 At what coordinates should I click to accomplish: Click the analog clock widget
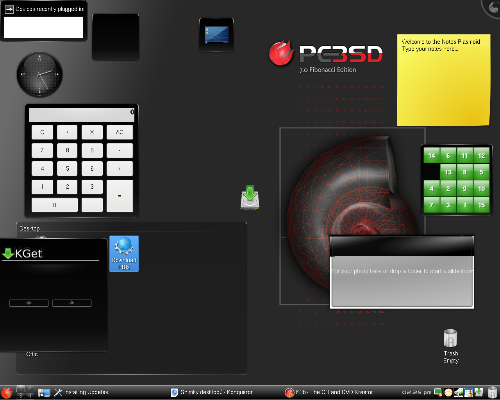point(40,75)
